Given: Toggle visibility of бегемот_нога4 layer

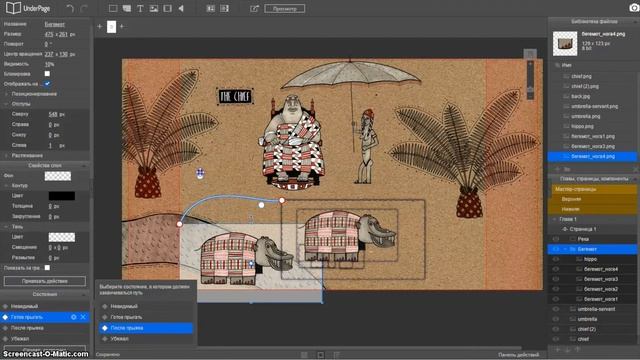Looking at the screenshot, I should [556, 269].
